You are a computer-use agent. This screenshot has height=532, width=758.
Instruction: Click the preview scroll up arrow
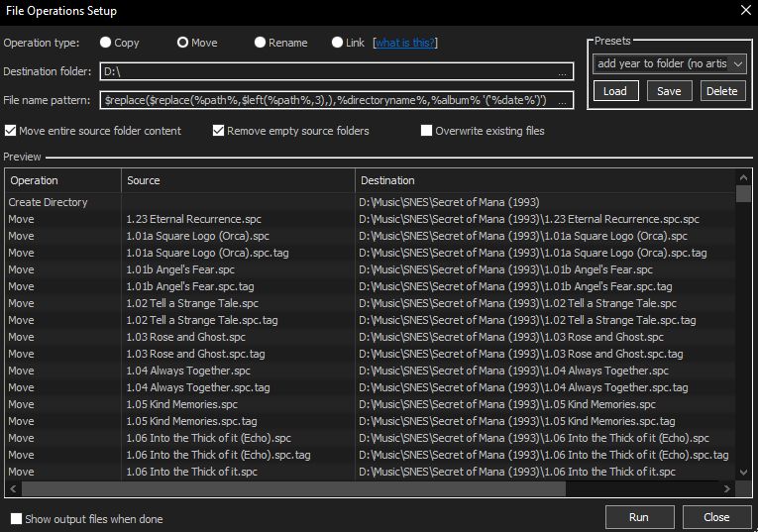[743, 177]
